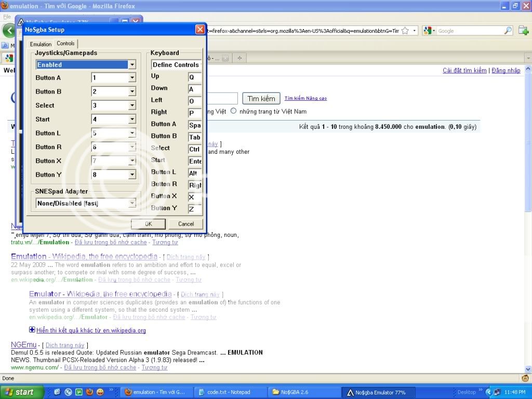Open the joystick Select dropdown showing 3
The image size is (532, 399).
point(114,105)
